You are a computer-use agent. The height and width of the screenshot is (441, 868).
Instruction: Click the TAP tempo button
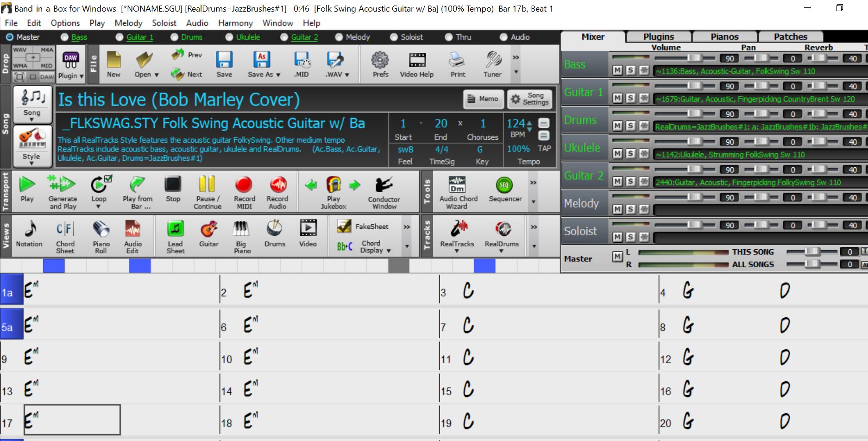(x=544, y=149)
